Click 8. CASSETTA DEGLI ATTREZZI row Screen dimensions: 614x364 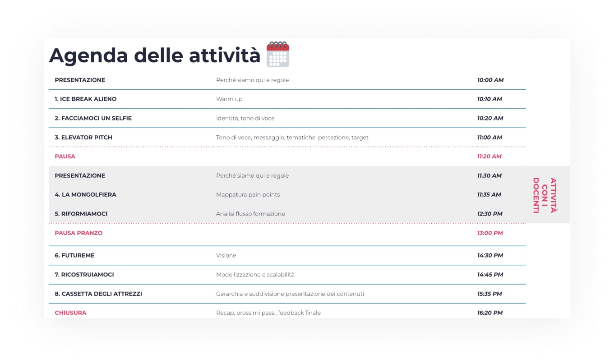pos(287,294)
